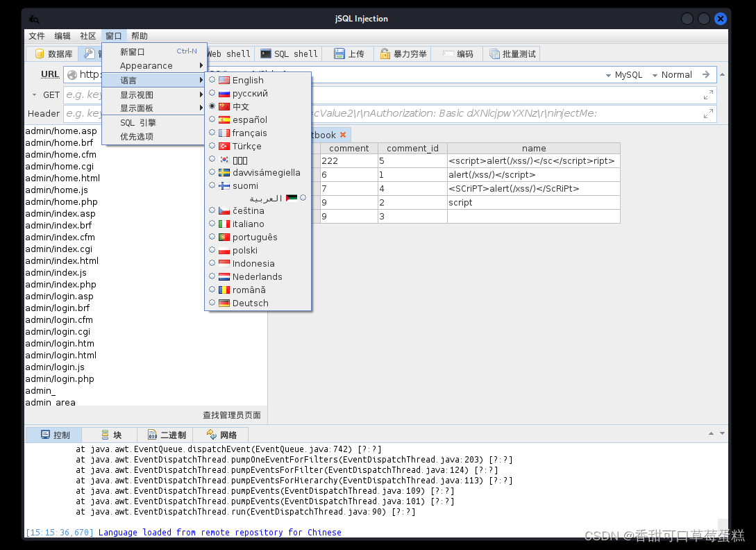Select 中文 language radio button
Screen dimensions: 756x550
pyautogui.click(x=212, y=106)
